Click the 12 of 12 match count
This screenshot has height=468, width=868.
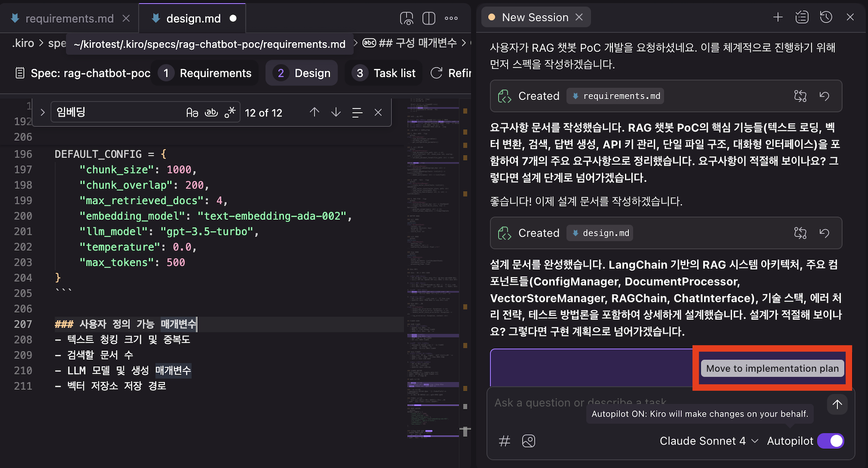[264, 113]
